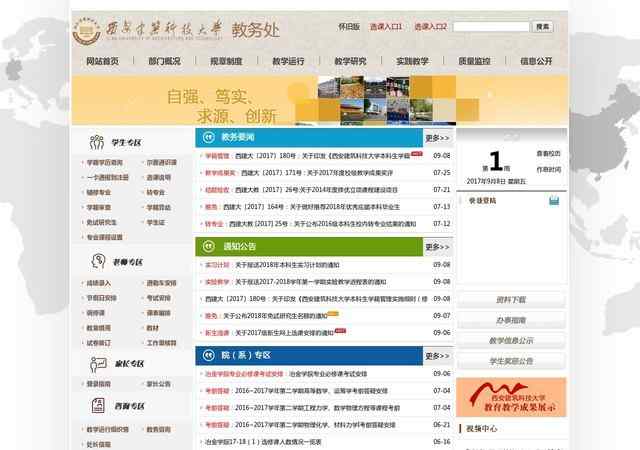Click 更多>> in the 通知公告 section
The width and height of the screenshot is (640, 450).
tap(438, 247)
